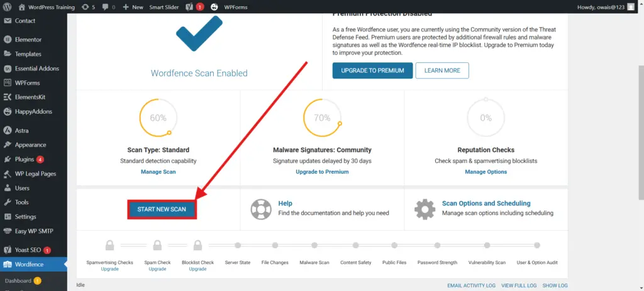Click SHOW LOG link

pos(555,286)
